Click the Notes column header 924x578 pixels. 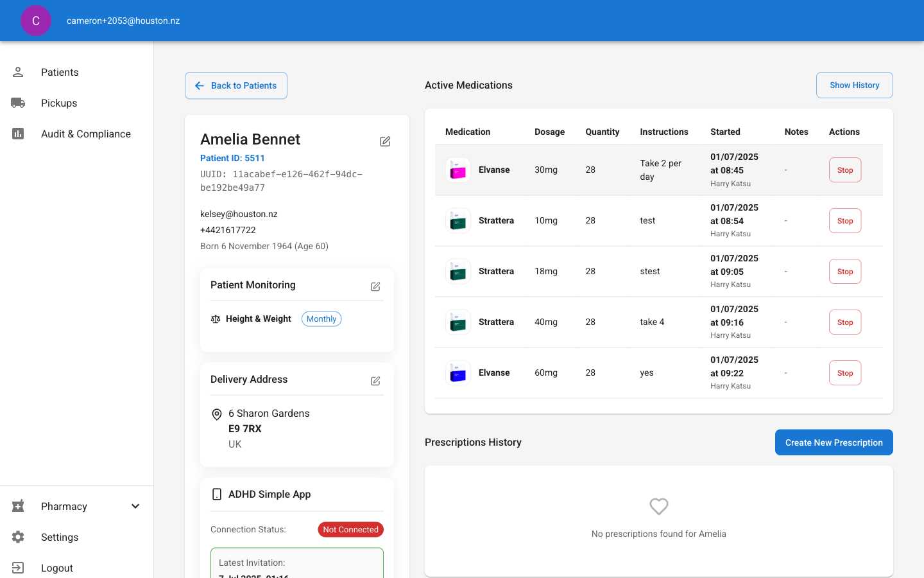pyautogui.click(x=796, y=132)
